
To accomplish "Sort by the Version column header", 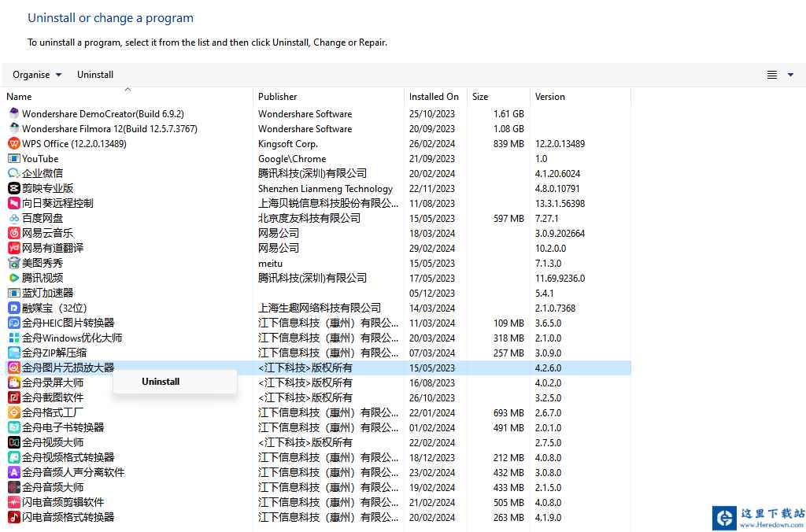I will point(550,97).
